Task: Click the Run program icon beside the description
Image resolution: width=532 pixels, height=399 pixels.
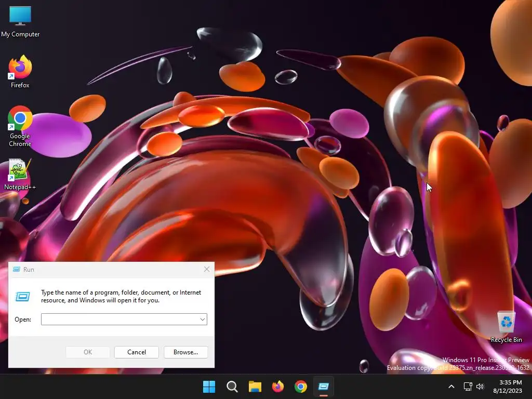Action: coord(23,297)
